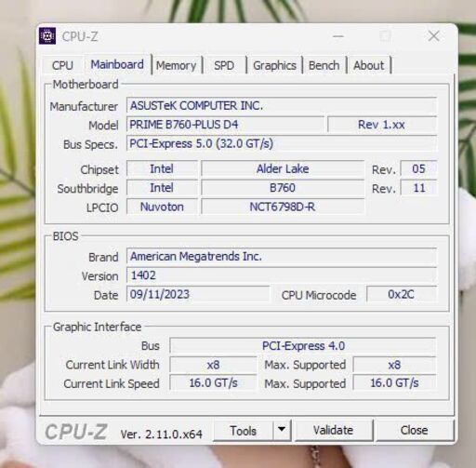Click the disabled maximize button
The image size is (476, 468).
click(x=386, y=36)
